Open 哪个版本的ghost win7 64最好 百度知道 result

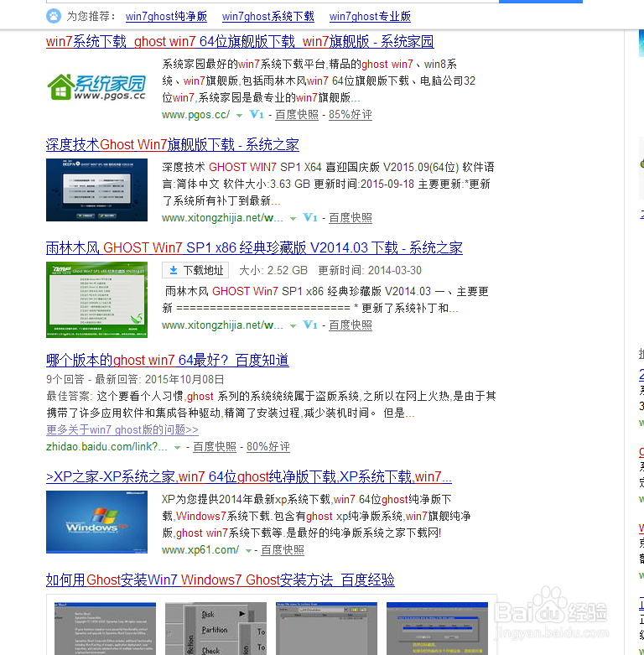[x=168, y=360]
